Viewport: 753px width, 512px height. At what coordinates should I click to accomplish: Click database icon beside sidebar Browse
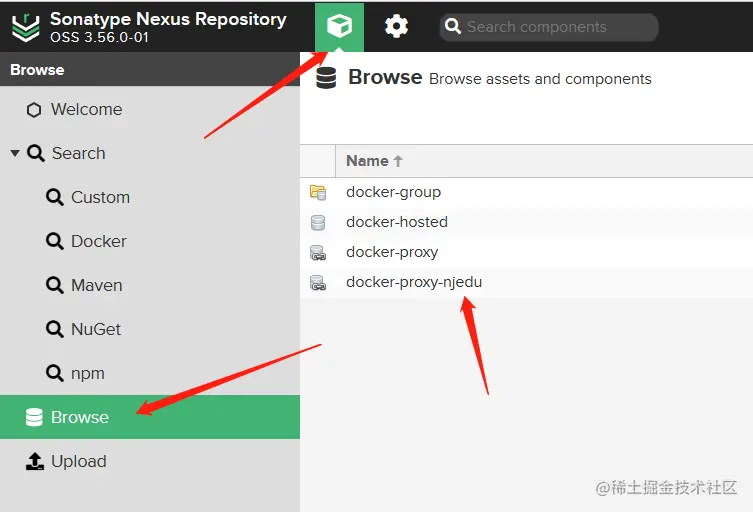click(34, 417)
